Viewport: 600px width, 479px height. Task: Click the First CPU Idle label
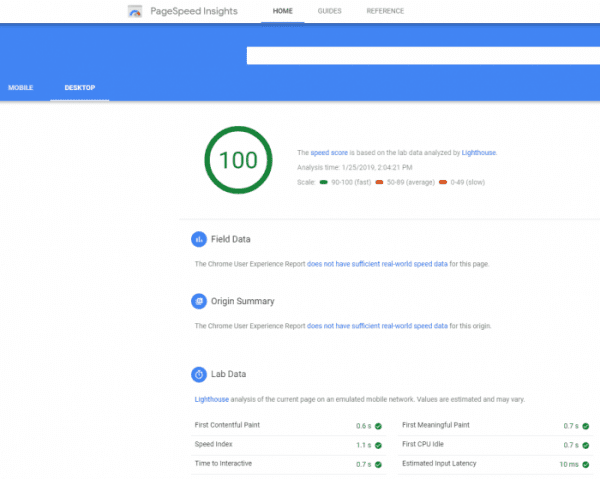click(423, 444)
